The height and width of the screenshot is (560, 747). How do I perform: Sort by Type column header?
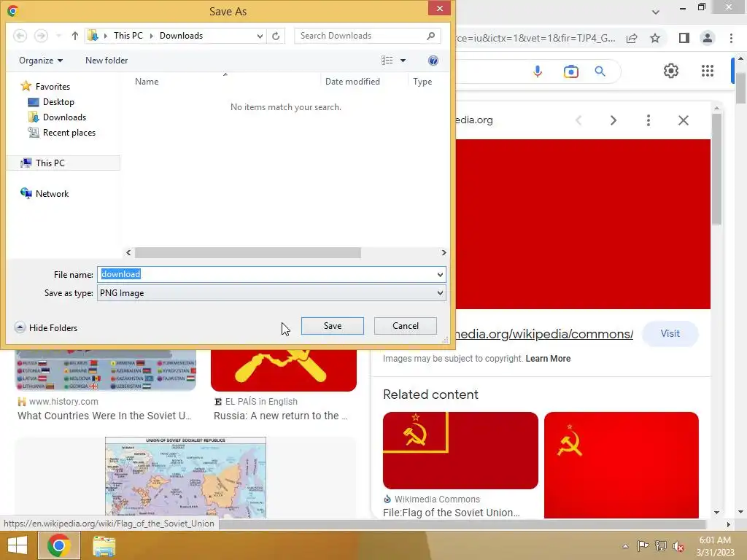pyautogui.click(x=422, y=82)
